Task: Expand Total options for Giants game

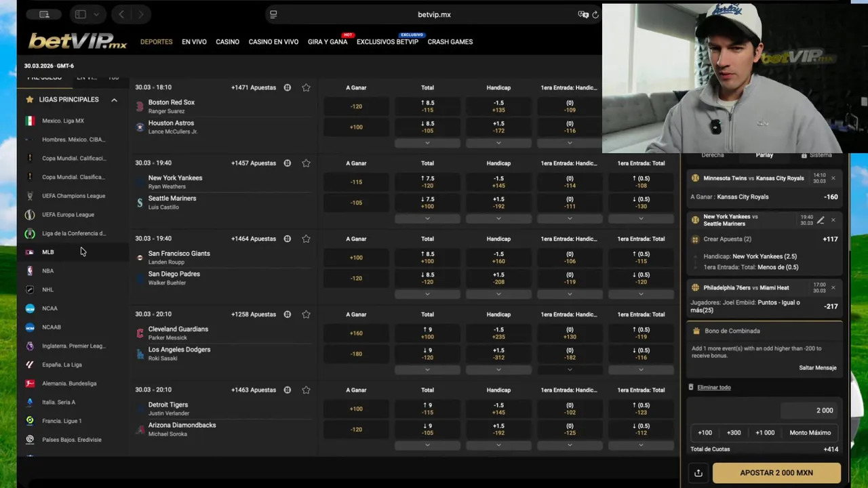Action: (x=427, y=294)
